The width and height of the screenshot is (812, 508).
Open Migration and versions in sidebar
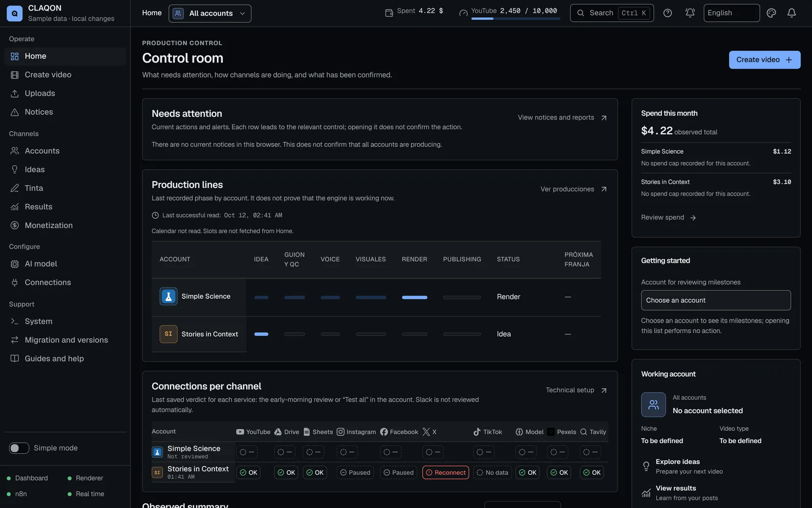click(x=65, y=340)
